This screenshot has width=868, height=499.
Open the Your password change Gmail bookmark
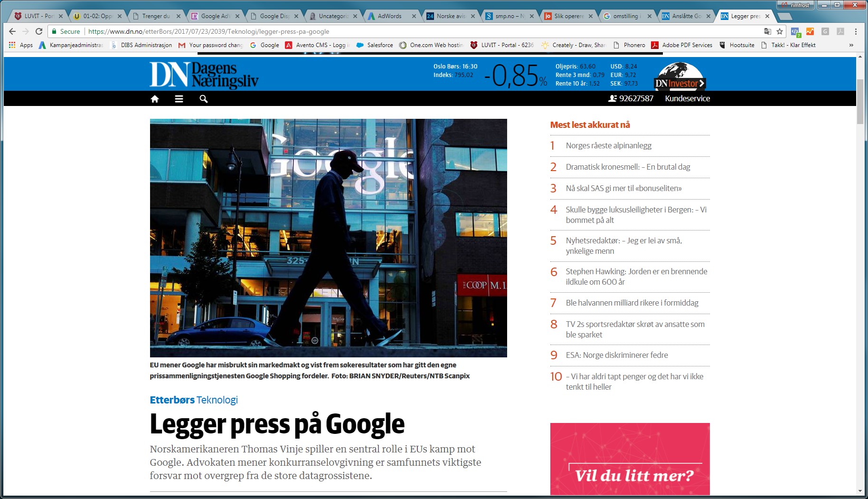(211, 45)
